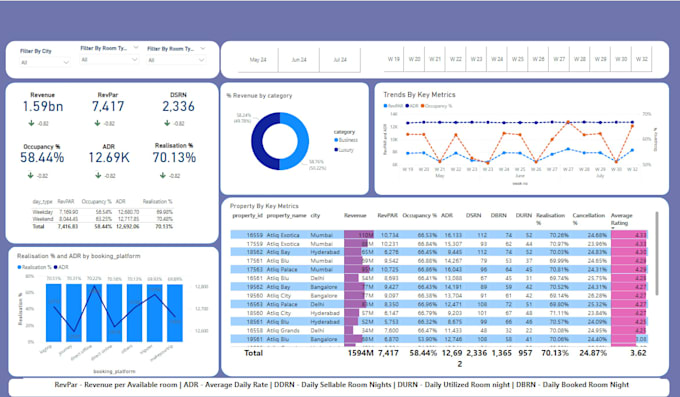The image size is (680, 397).
Task: Select the Atliq Exotica 16559 table row
Action: point(438,235)
